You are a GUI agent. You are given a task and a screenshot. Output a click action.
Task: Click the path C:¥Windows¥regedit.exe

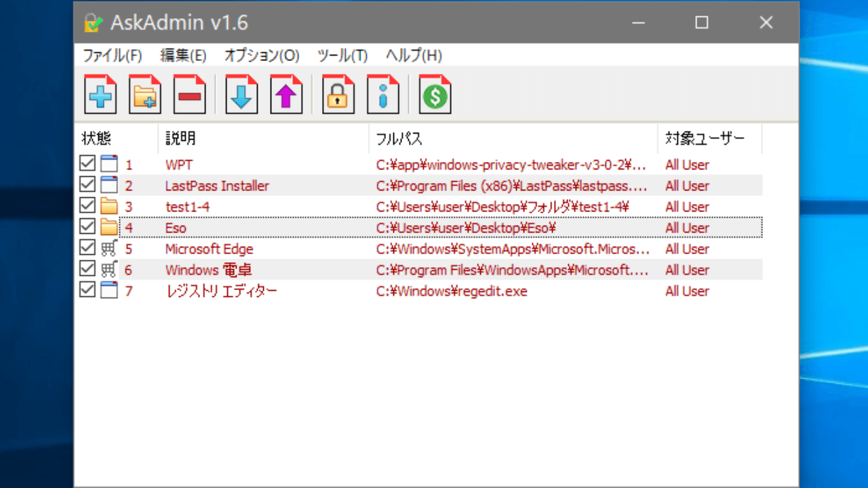point(452,291)
